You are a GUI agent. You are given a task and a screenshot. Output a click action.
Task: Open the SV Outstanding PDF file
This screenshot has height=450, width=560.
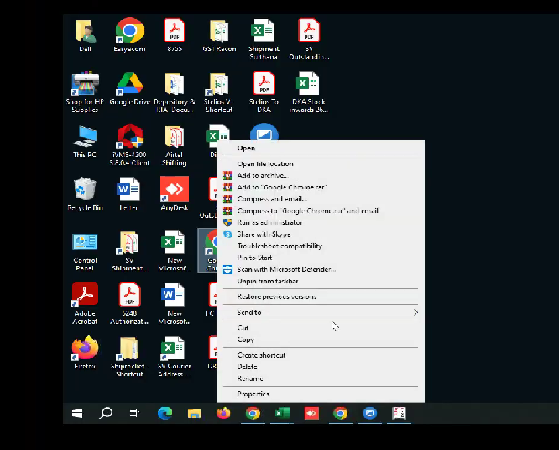[x=309, y=39]
